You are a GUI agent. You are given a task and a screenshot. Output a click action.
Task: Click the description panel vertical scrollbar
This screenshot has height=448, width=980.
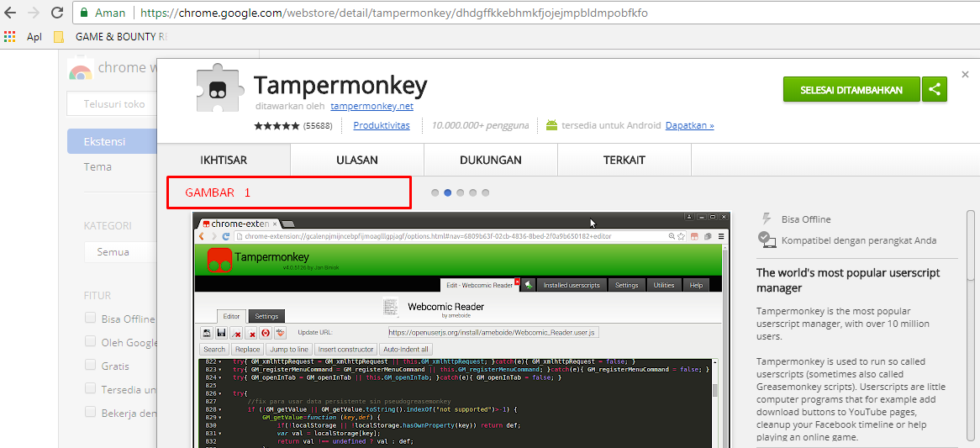pos(971,245)
